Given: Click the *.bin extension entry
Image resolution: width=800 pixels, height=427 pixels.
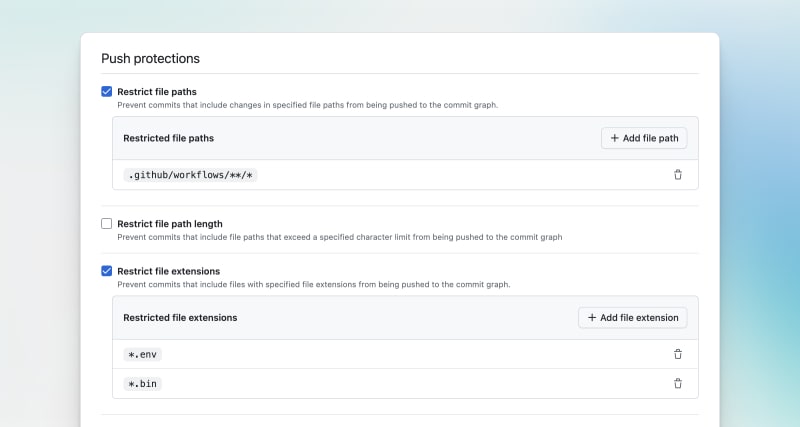Looking at the screenshot, I should [x=142, y=383].
